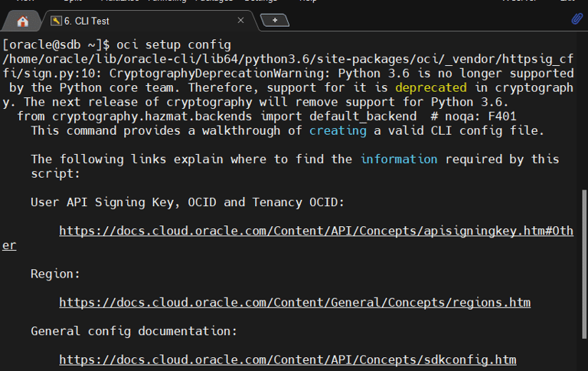Click the cyan word 'creating'
The width and height of the screenshot is (588, 371).
[x=338, y=130]
